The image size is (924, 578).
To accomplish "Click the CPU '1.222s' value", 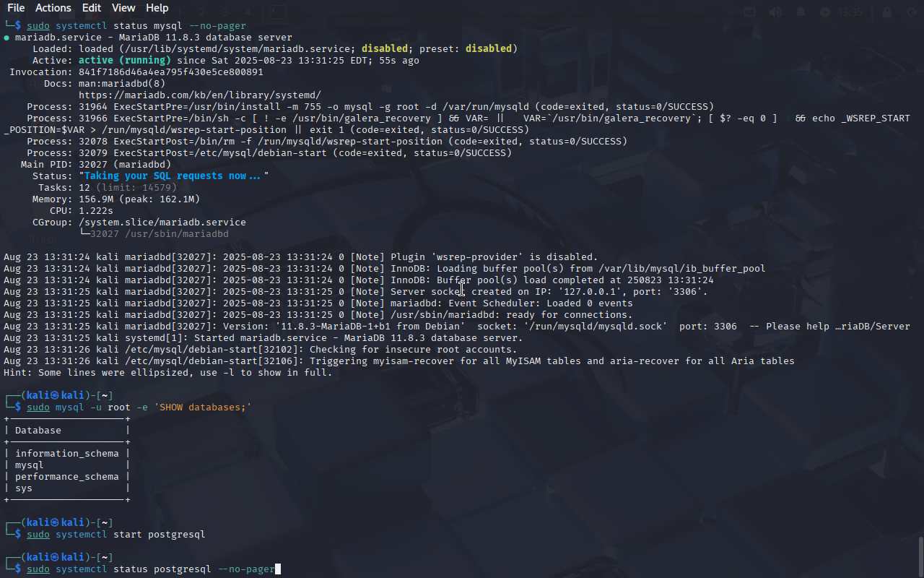I will click(96, 211).
